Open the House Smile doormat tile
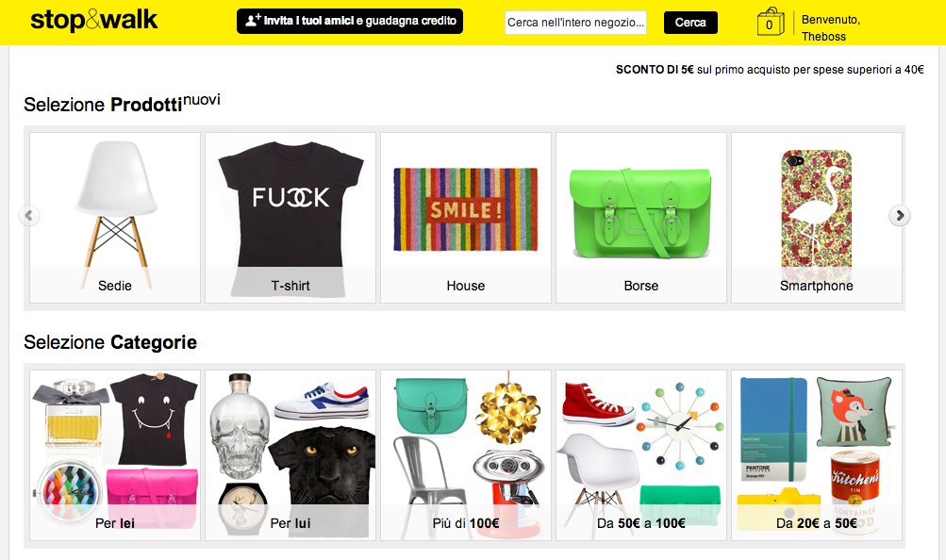This screenshot has height=560, width=946. 466,218
